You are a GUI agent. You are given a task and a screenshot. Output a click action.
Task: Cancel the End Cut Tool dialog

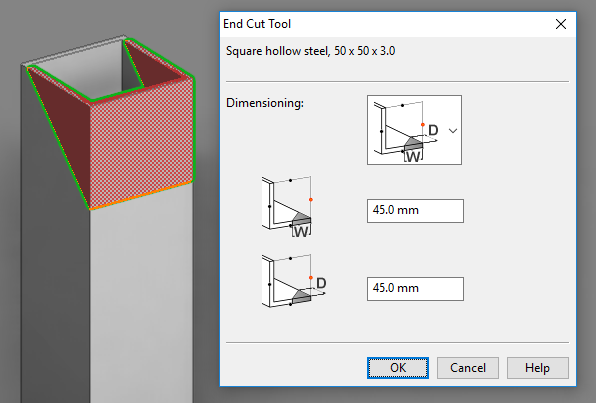pyautogui.click(x=468, y=368)
